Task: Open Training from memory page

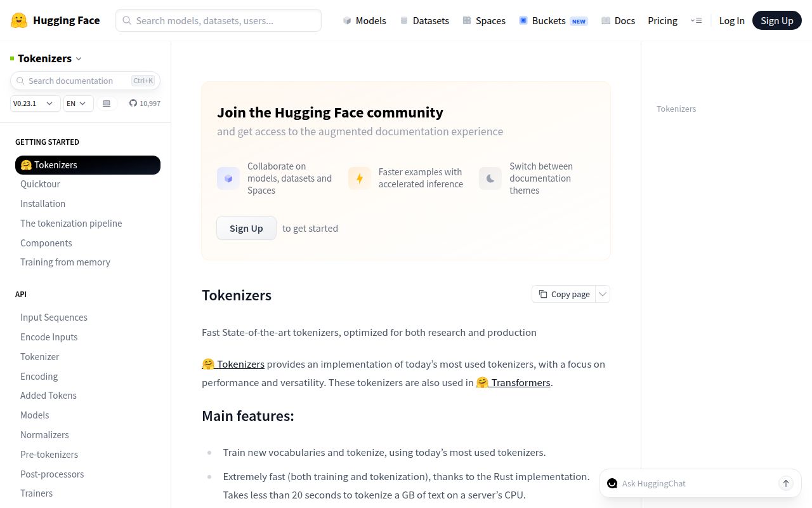Action: 65,262
